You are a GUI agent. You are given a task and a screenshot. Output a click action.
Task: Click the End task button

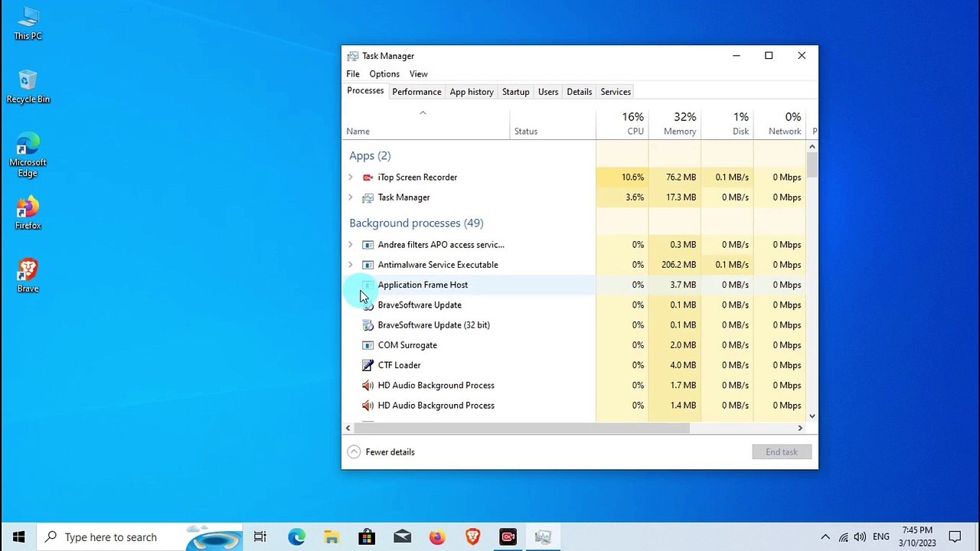pos(782,452)
